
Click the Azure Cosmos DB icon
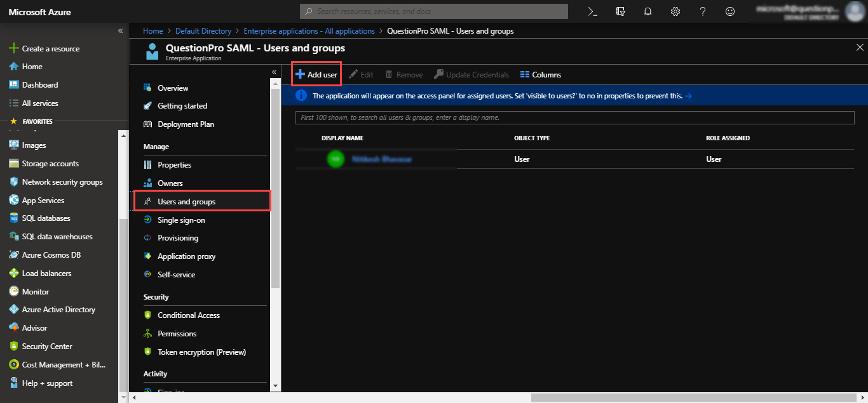tap(14, 255)
